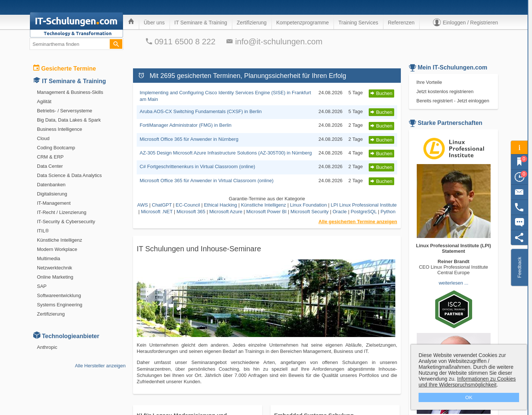This screenshot has width=532, height=415.
Task: Book the AZ-305 Azure Infrastructure course
Action: pyautogui.click(x=381, y=154)
